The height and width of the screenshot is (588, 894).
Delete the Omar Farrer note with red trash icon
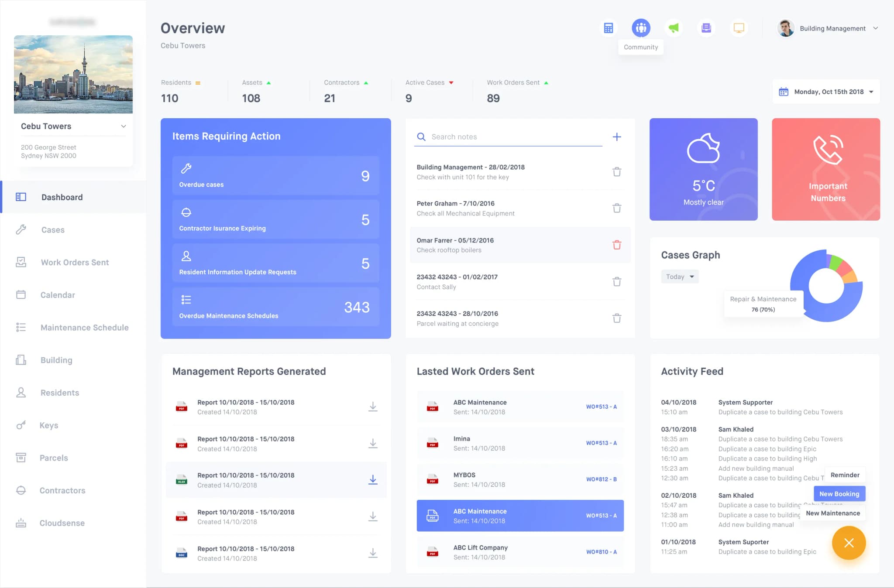pyautogui.click(x=616, y=245)
